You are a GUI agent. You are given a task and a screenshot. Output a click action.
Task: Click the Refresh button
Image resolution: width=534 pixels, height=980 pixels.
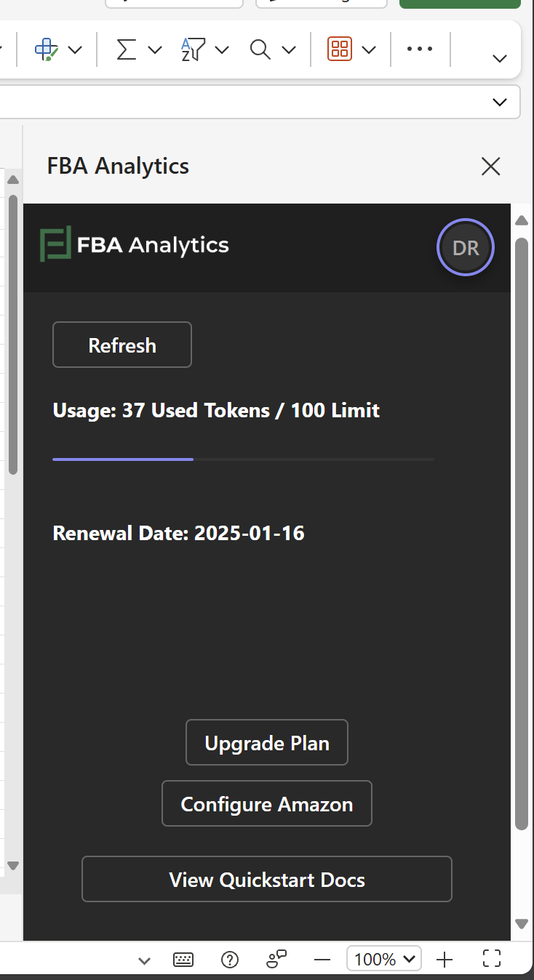pyautogui.click(x=122, y=345)
